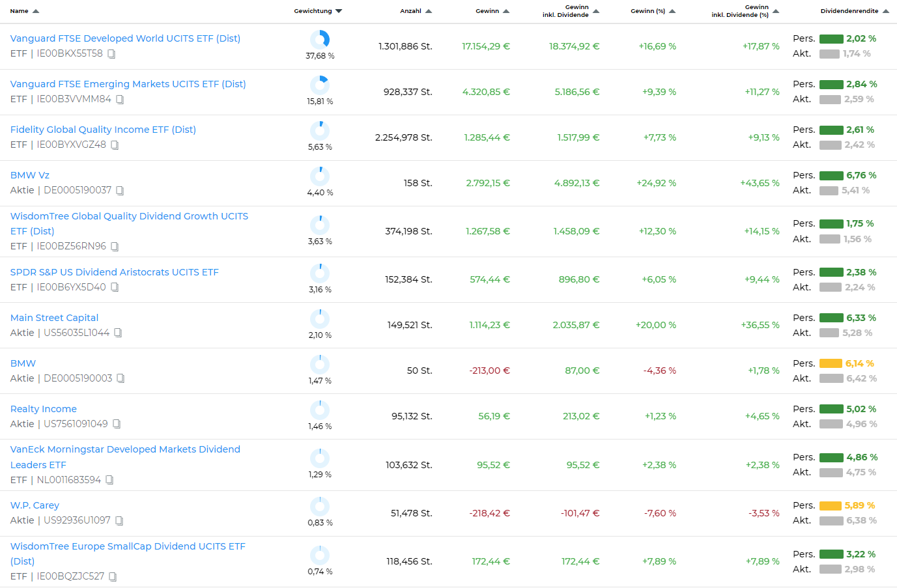
Task: Copy Realty Income ISIN US7561091049
Action: click(x=117, y=424)
